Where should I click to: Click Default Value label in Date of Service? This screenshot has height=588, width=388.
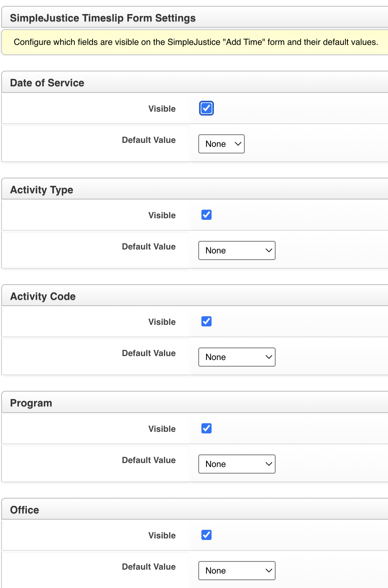coord(149,140)
